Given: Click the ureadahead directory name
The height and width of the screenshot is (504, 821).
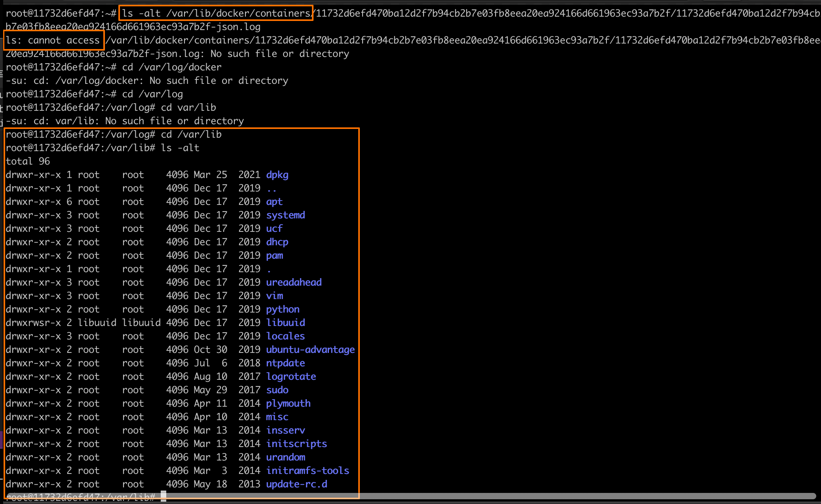Looking at the screenshot, I should [294, 282].
